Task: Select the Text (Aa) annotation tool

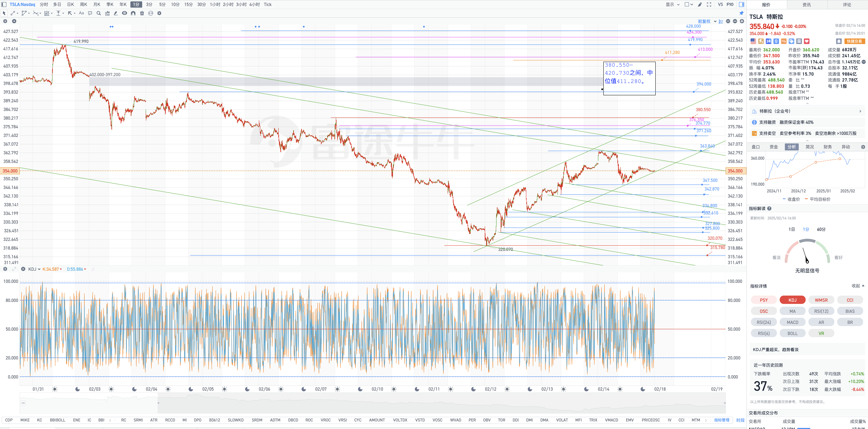Action: coord(81,13)
